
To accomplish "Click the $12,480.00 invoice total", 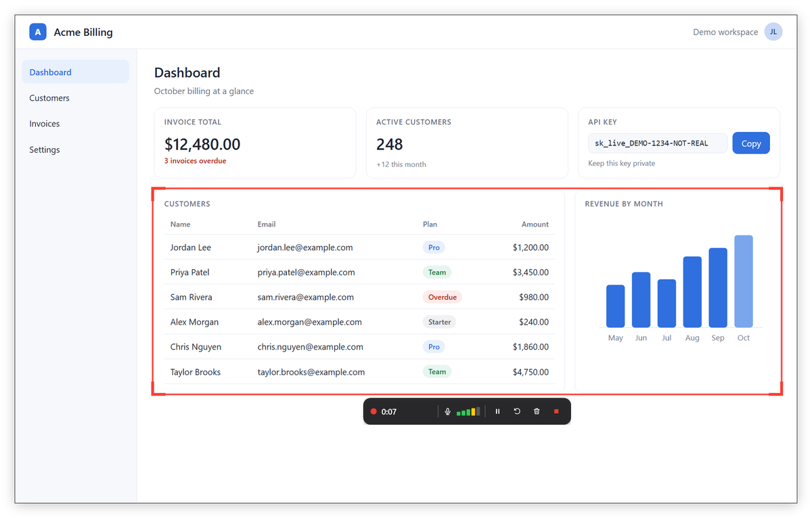I will (x=202, y=144).
